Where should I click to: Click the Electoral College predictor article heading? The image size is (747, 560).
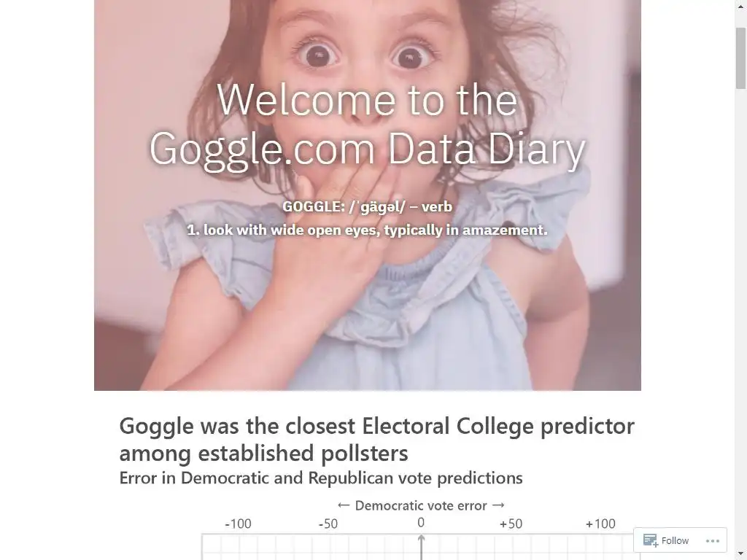376,439
